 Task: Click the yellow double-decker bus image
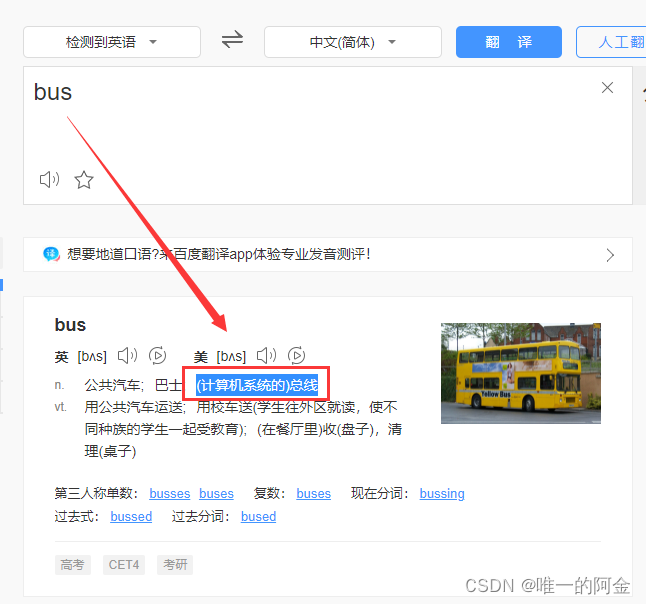(521, 373)
